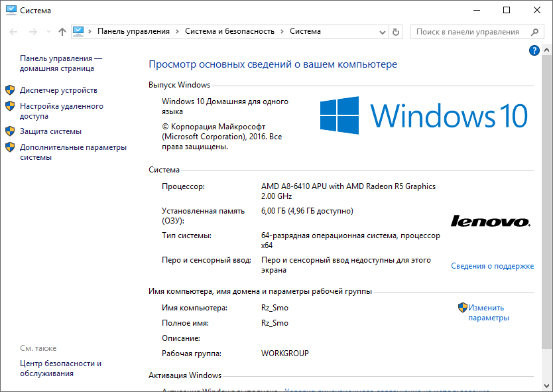Open Центр безопасности и обслуживания link
Viewport: 553px width, 392px height.
(x=60, y=368)
